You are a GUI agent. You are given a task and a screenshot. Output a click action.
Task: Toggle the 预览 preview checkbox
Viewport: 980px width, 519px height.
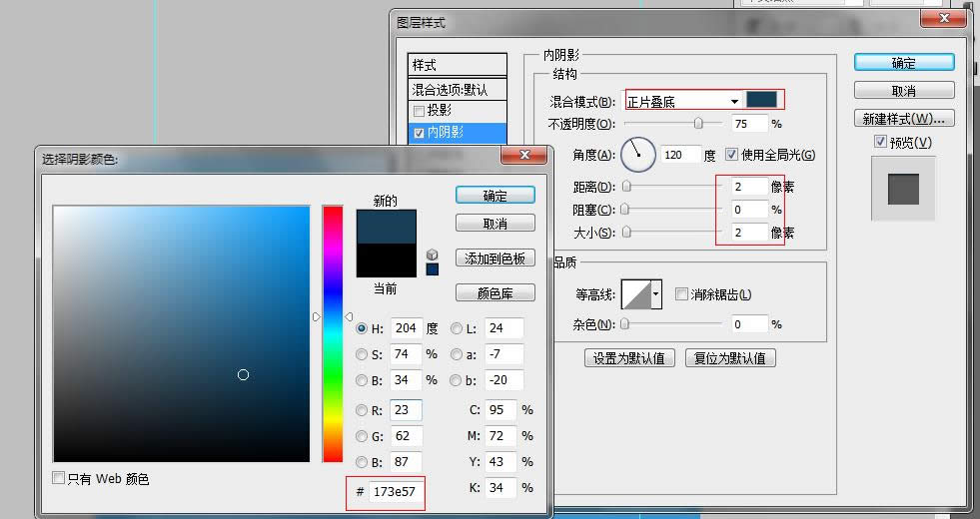pos(880,143)
